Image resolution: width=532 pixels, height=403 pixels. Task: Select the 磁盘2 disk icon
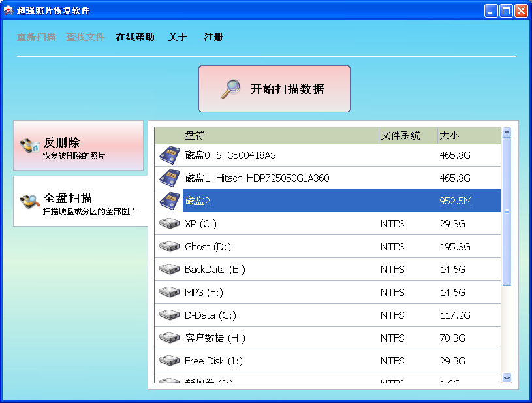tap(170, 201)
